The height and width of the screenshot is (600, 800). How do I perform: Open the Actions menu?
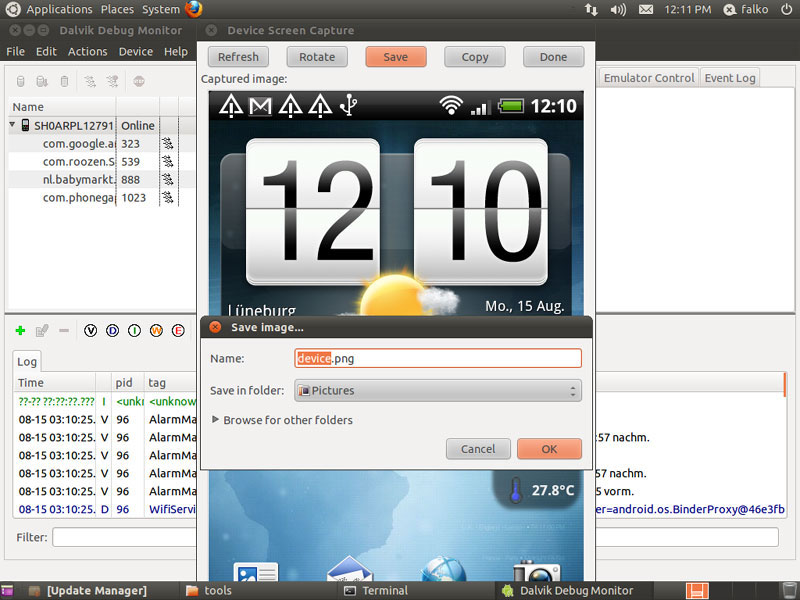click(87, 51)
